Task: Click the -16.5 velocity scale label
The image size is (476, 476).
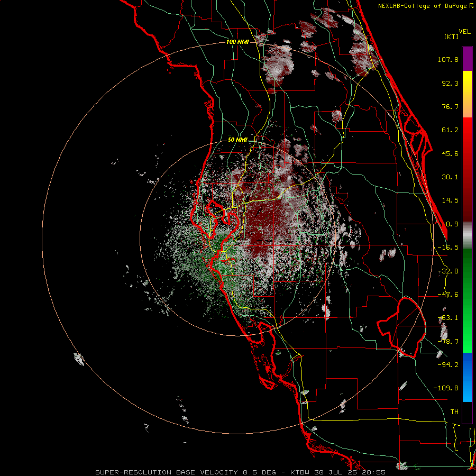Action: click(x=448, y=248)
